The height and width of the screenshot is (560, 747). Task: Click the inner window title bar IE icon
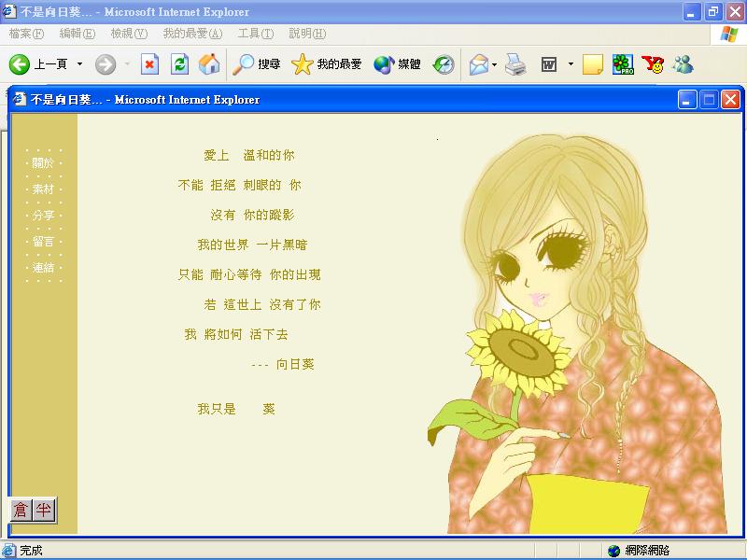[x=20, y=100]
